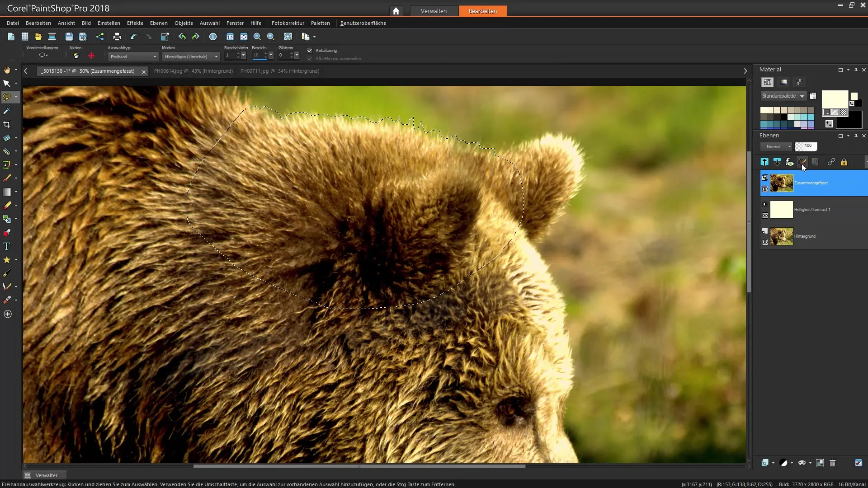Screen dimensions: 868x488
Task: Click the link layers chain icon
Action: (x=831, y=162)
